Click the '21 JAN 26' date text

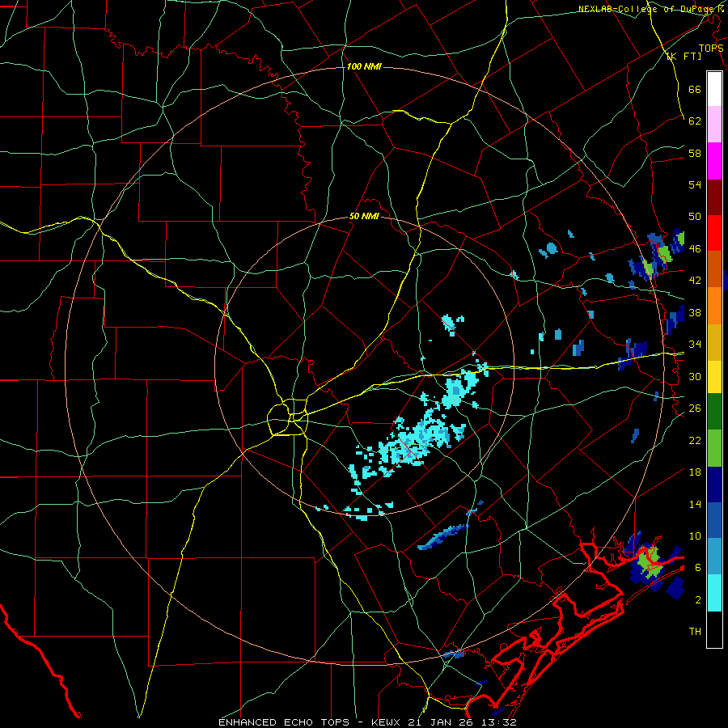(x=442, y=722)
